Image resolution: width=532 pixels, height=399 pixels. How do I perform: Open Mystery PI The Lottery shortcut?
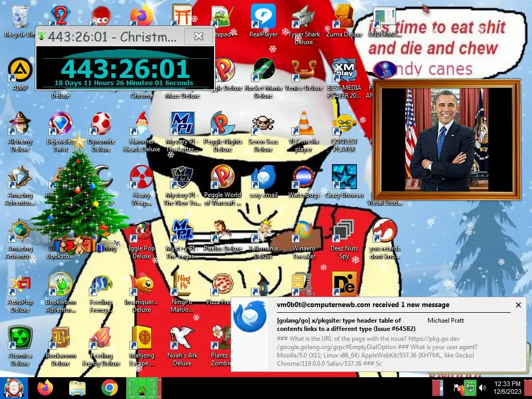(x=182, y=131)
